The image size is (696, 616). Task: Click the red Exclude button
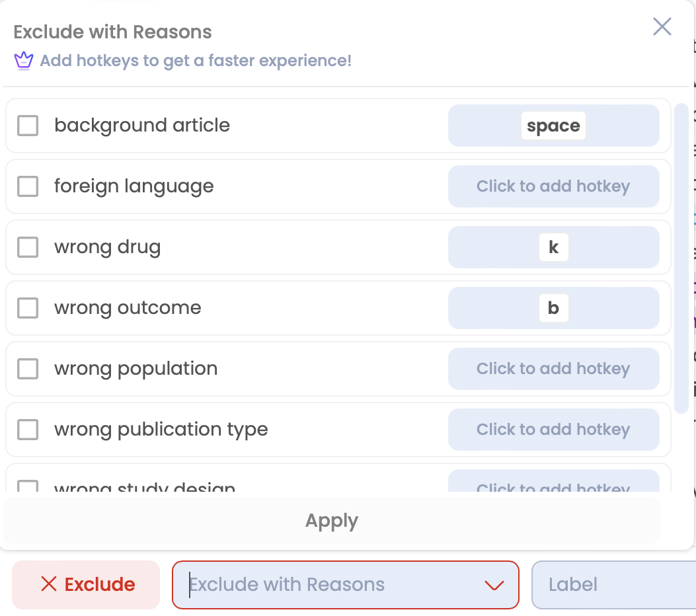tap(86, 584)
